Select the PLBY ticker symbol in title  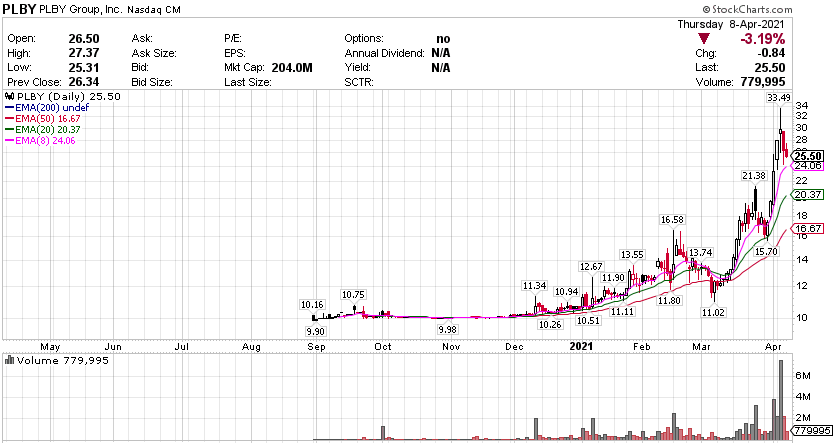(x=19, y=9)
